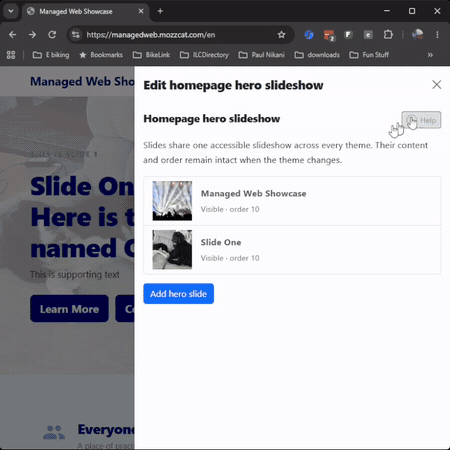Minimize the browser window

[387, 11]
